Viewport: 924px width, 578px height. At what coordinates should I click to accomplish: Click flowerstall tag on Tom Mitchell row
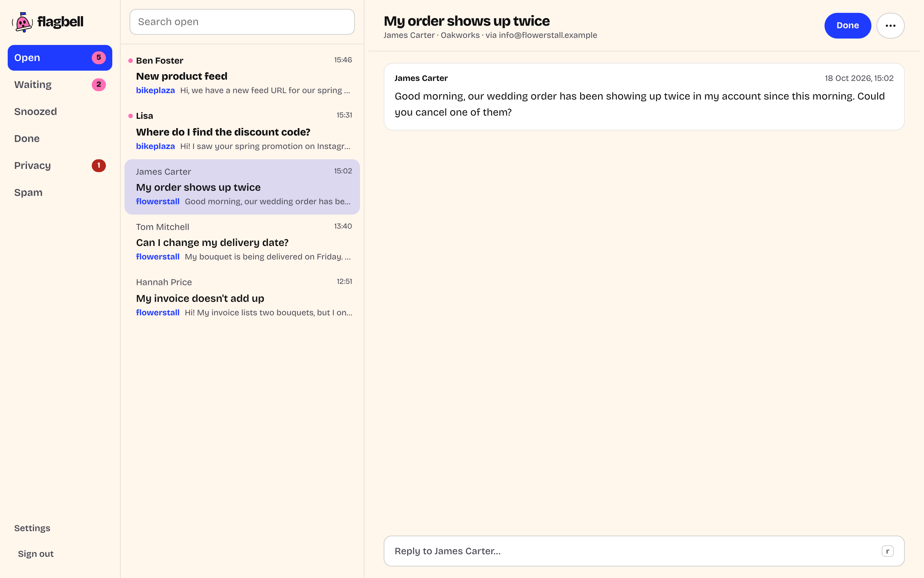[x=158, y=257]
